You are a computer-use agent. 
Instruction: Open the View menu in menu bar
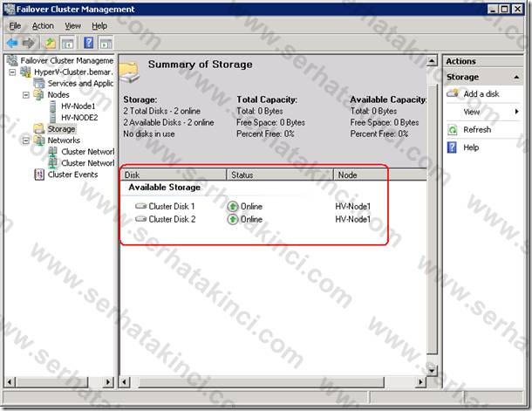(73, 26)
